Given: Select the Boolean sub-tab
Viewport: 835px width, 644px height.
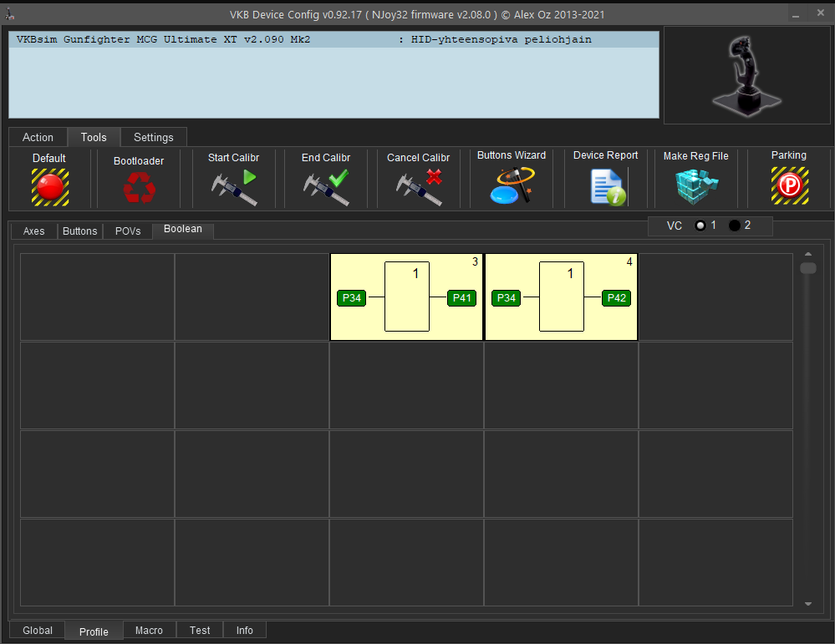Looking at the screenshot, I should pyautogui.click(x=183, y=230).
